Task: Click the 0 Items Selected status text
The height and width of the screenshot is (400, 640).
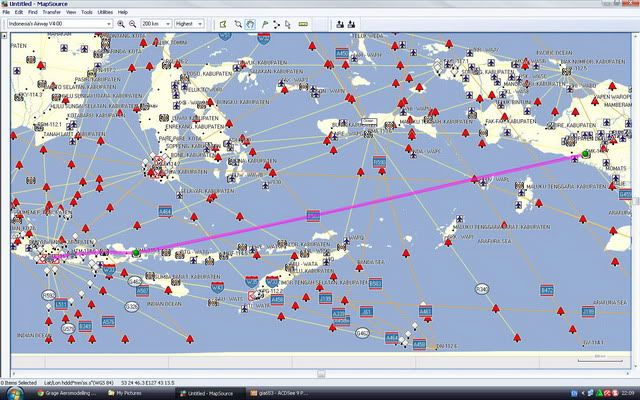Action: [x=19, y=383]
